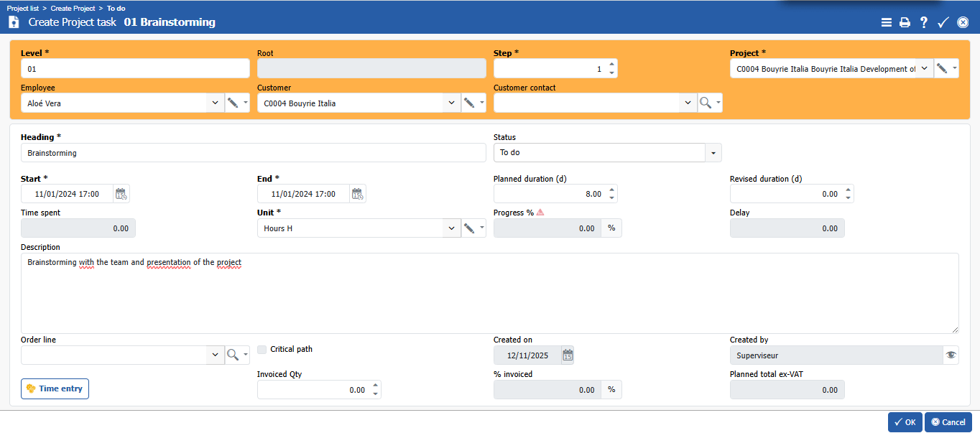Screen dimensions: 980x433
Task: Click the Order line search magnifier
Action: [233, 355]
